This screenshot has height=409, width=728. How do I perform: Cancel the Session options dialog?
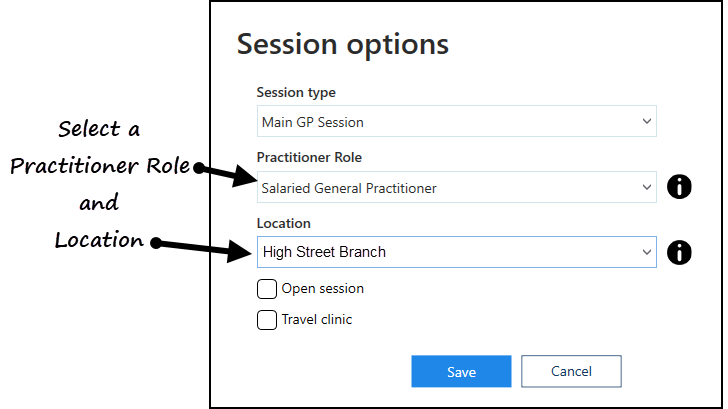point(571,371)
